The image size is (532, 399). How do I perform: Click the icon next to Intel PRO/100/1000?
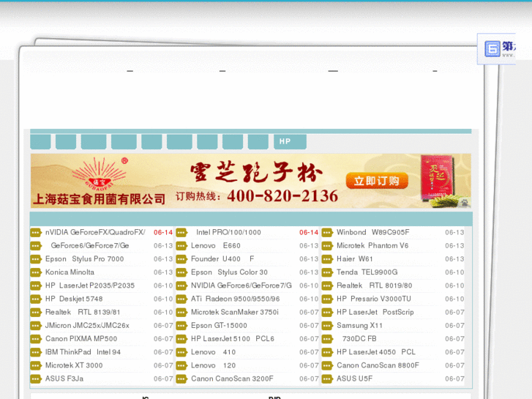click(181, 233)
